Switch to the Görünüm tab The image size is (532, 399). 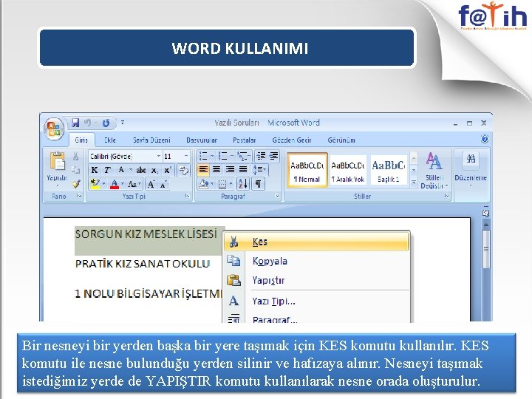(341, 140)
